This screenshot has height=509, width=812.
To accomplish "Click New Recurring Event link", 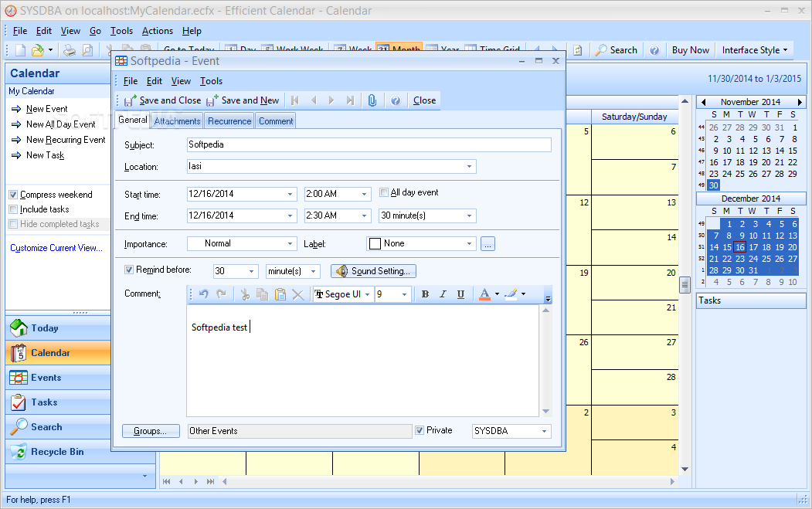I will (x=66, y=140).
